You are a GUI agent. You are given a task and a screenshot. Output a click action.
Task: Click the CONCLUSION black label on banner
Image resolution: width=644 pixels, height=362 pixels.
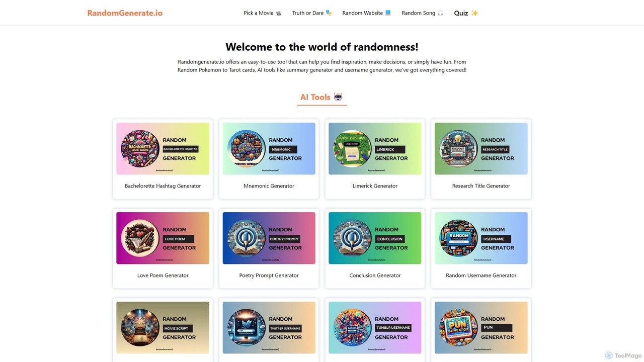(390, 239)
